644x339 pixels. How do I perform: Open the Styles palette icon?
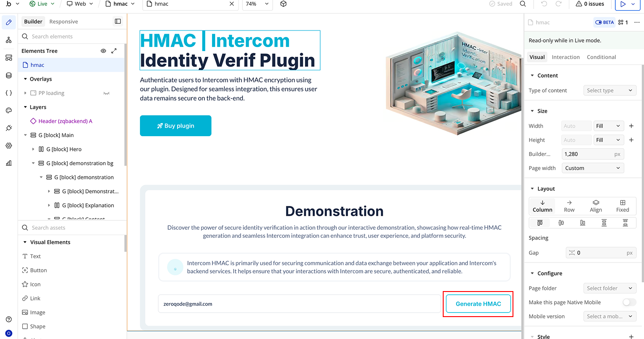pyautogui.click(x=8, y=111)
